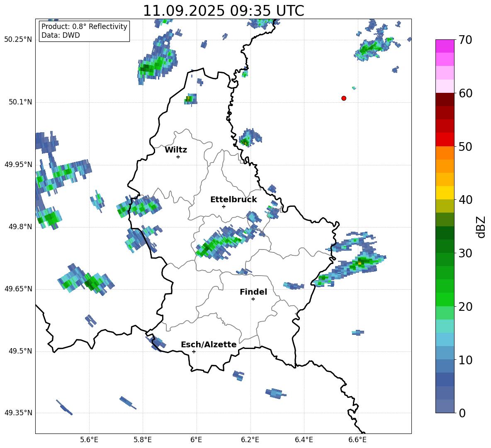Click the Findel town label
Screen dimensions: 491x448
click(x=253, y=292)
